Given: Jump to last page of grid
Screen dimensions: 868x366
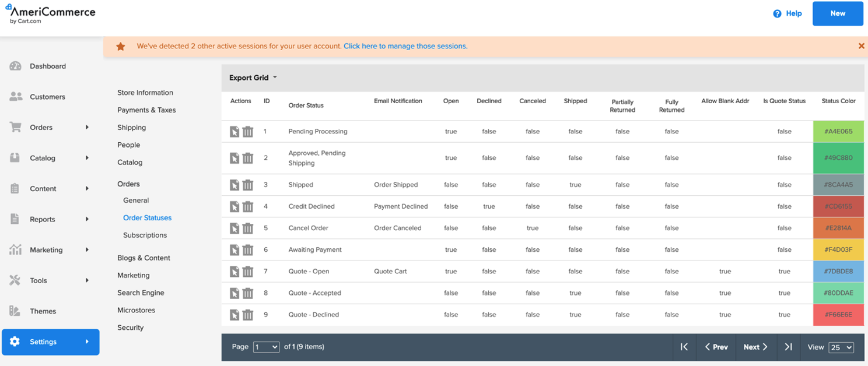Looking at the screenshot, I should [788, 347].
